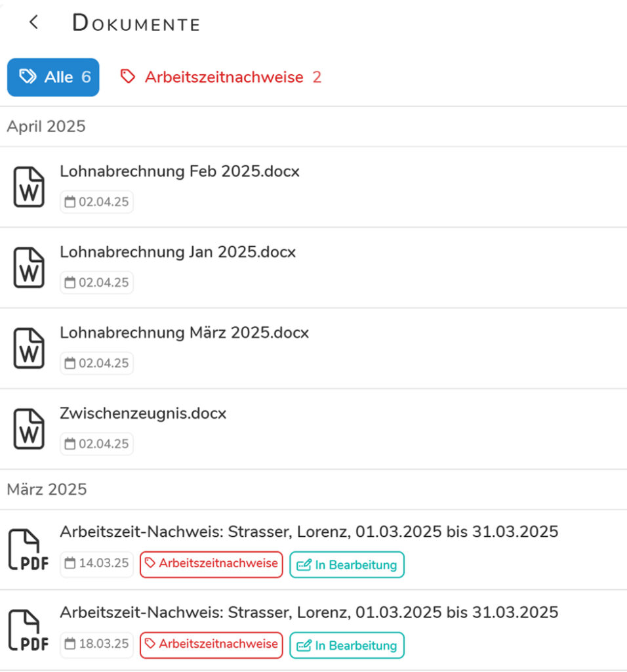Click the Arbeitszeitnachweise tag next to 18.03.25

coord(211,644)
